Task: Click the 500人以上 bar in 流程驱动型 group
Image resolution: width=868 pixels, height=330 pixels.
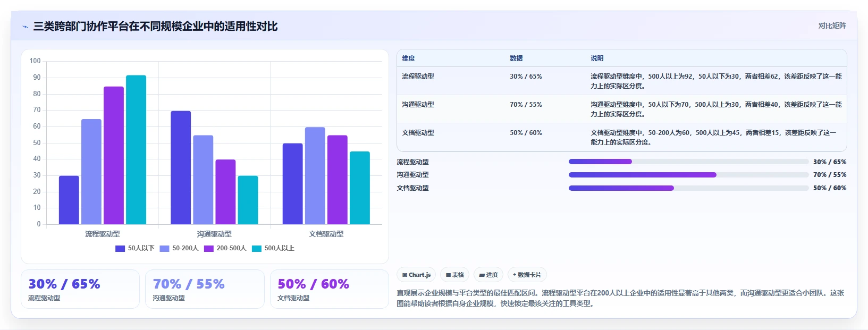Action: coord(136,150)
